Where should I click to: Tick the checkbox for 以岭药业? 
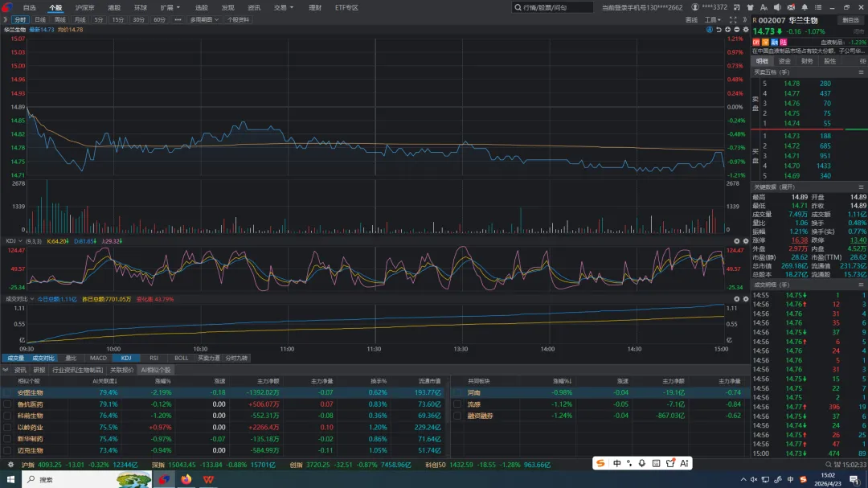point(7,428)
